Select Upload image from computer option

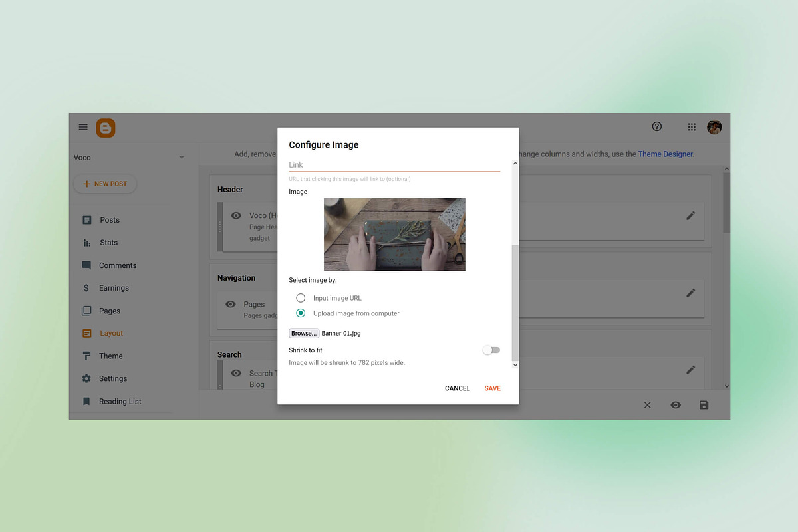[301, 313]
